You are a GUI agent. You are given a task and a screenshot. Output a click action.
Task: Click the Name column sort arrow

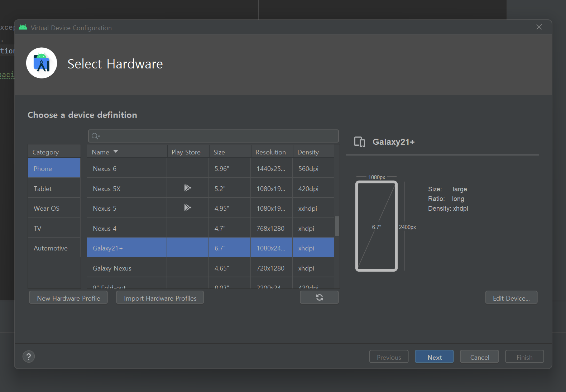116,152
